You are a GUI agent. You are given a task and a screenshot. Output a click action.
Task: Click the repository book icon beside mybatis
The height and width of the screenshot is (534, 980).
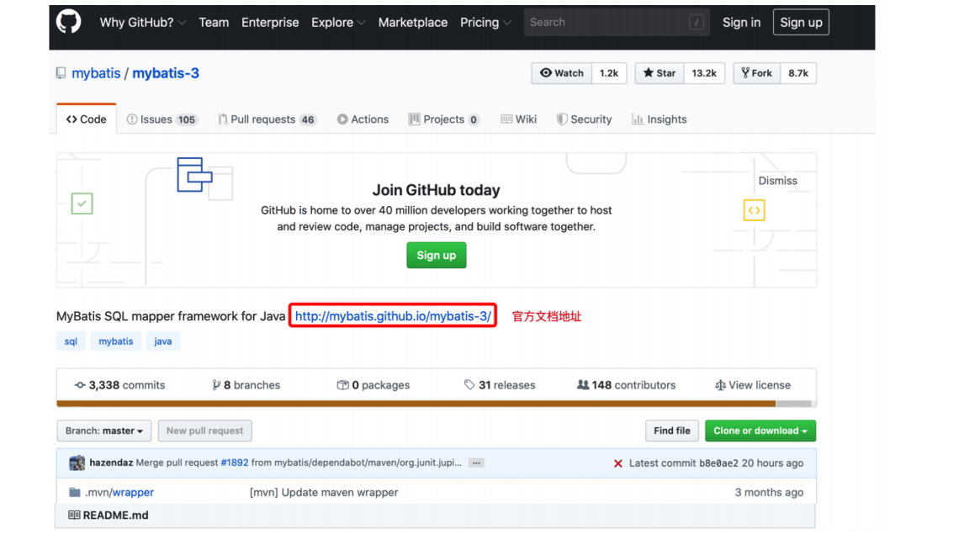(x=61, y=73)
